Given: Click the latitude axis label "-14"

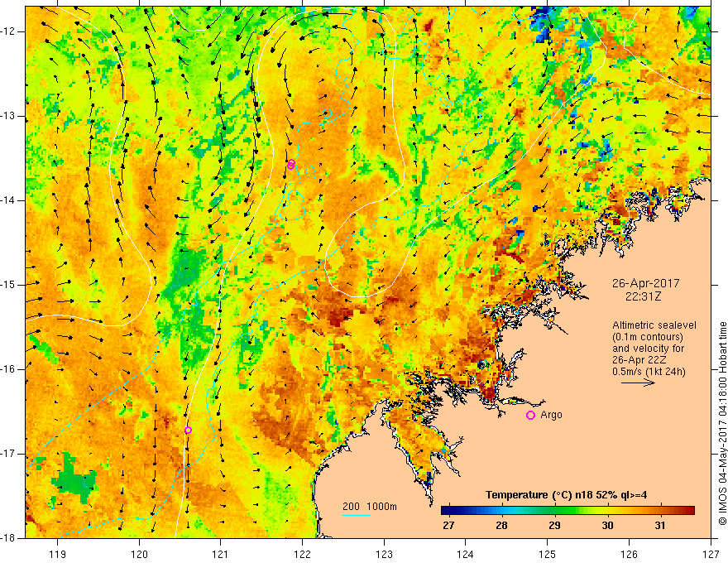Looking at the screenshot, I should click(9, 200).
